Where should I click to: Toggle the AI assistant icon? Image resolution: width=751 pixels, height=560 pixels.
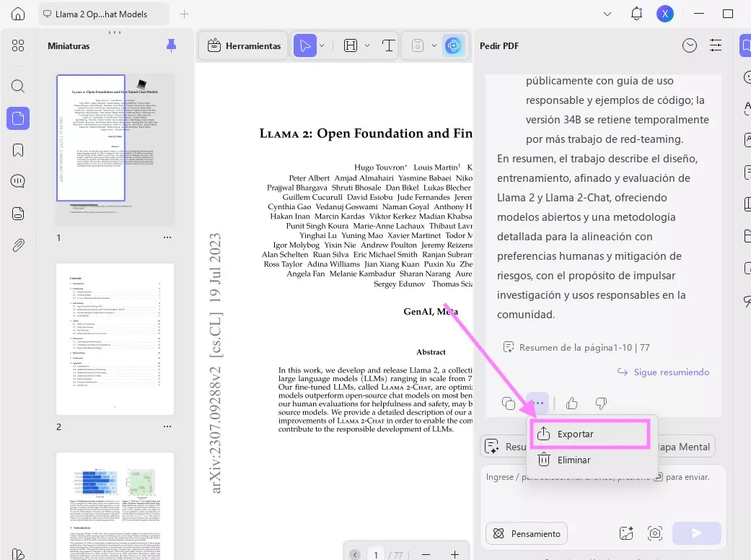coord(453,46)
